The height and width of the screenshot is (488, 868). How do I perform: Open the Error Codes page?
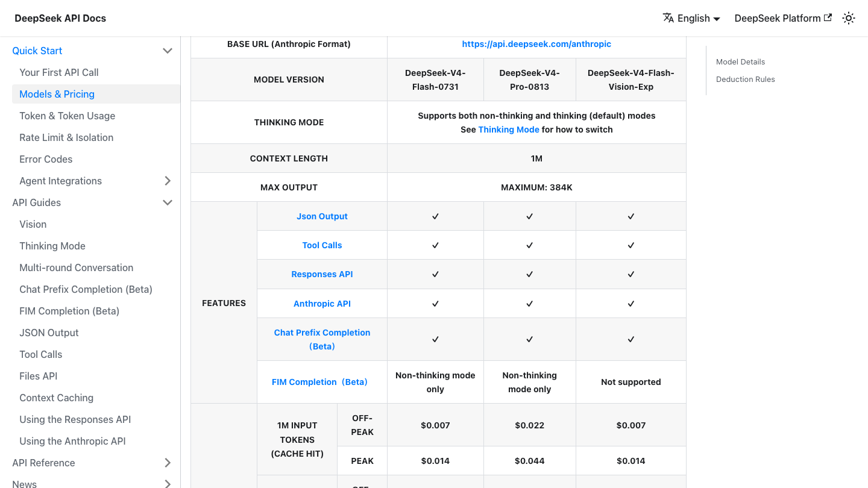click(x=46, y=159)
